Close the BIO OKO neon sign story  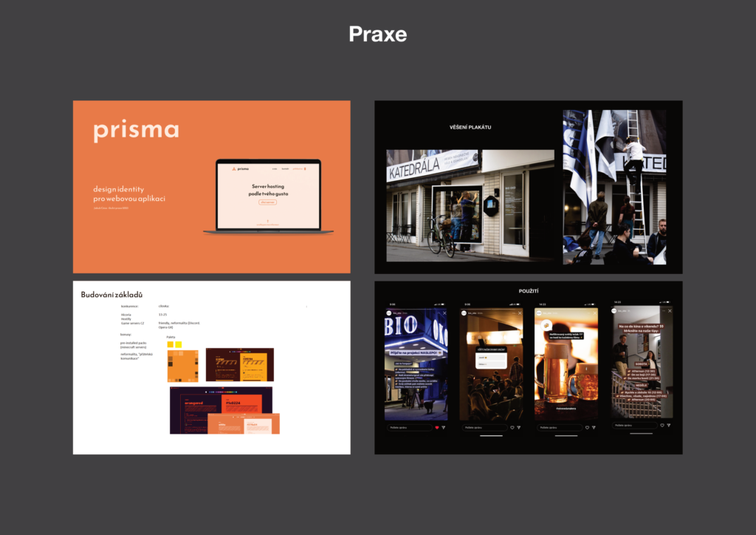(x=444, y=313)
